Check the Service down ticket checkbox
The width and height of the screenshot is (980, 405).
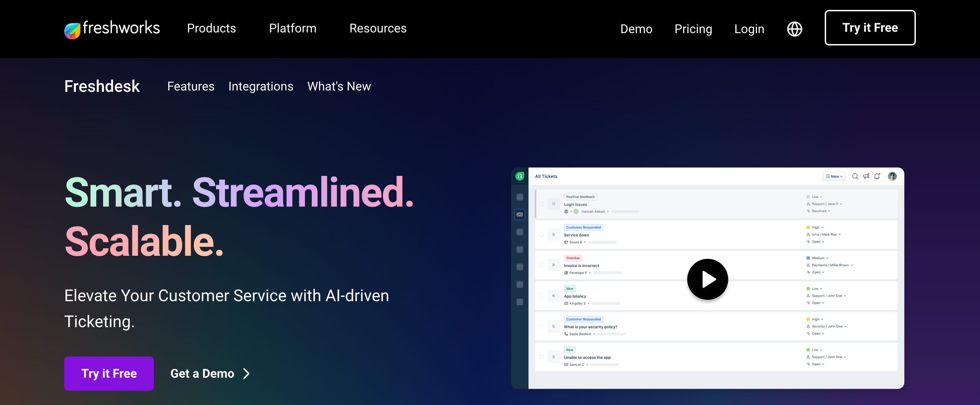point(542,235)
